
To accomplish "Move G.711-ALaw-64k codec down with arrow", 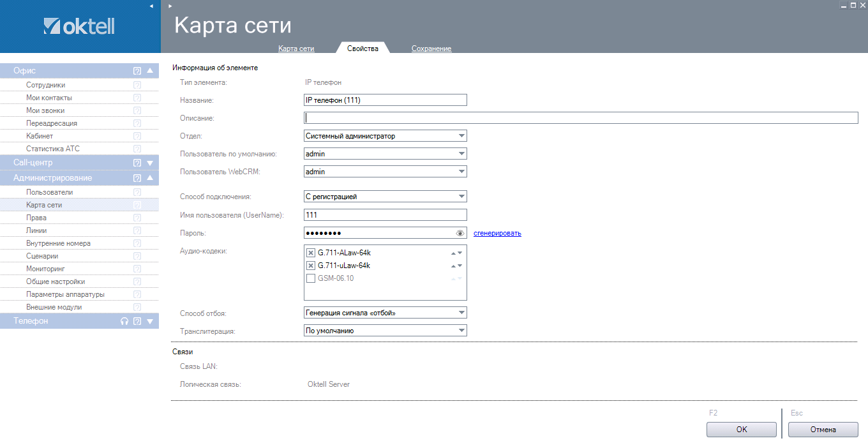I will pos(460,253).
